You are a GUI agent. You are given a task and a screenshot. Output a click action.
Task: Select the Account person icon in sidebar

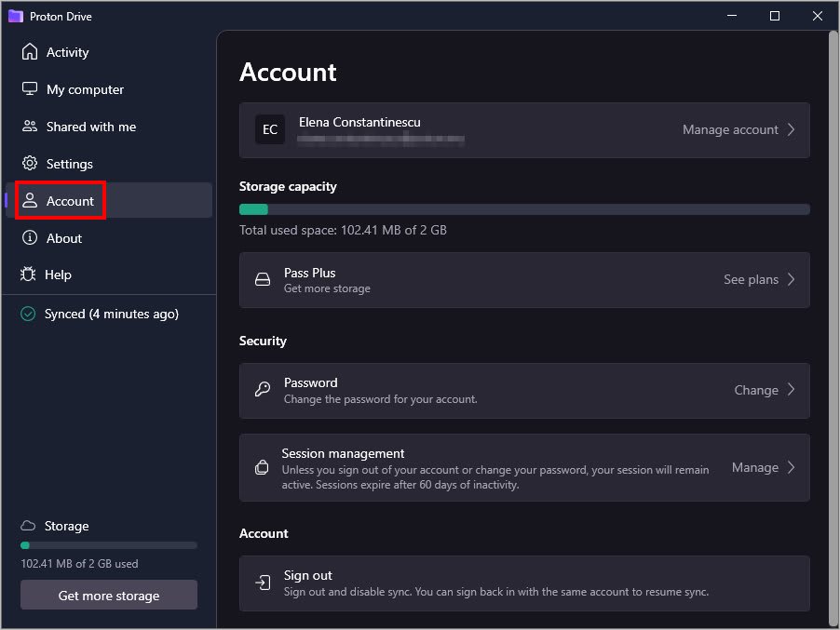[30, 200]
